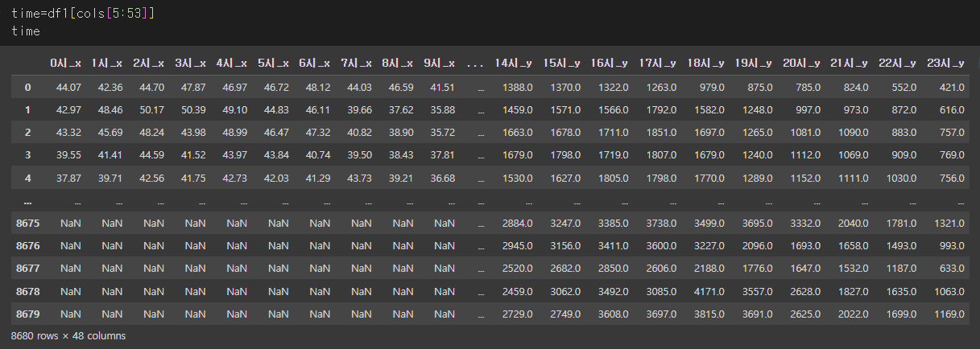
Task: Click the cell value 43.84
Action: pos(275,154)
